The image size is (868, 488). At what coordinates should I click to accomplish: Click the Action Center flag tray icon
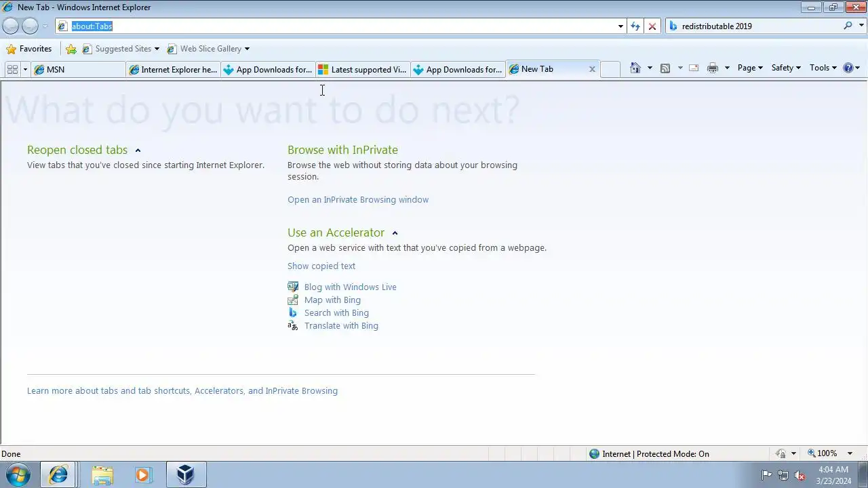[766, 475]
